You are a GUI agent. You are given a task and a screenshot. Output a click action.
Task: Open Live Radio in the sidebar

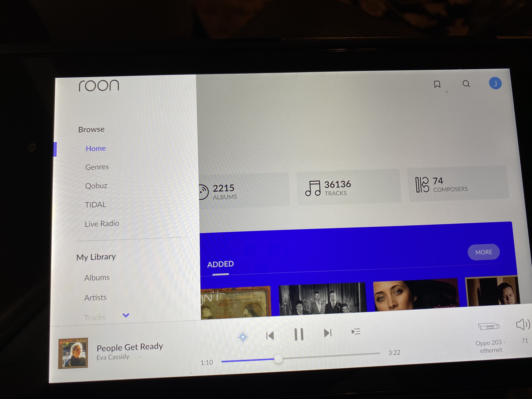point(102,224)
